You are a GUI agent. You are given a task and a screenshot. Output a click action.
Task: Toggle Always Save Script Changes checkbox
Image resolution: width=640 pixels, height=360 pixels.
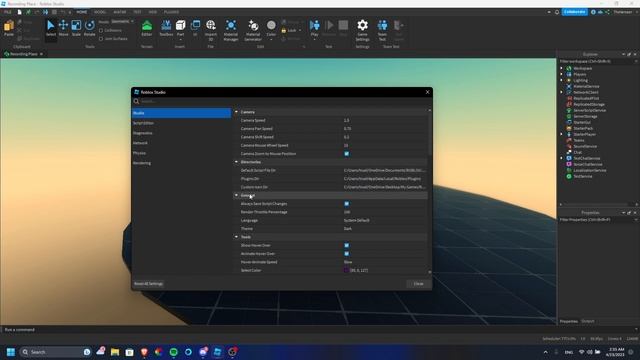coord(347,204)
